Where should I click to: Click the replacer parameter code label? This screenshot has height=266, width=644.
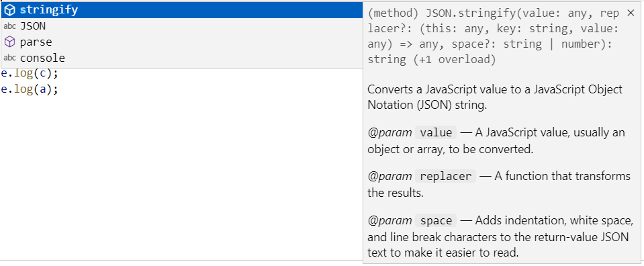(446, 177)
